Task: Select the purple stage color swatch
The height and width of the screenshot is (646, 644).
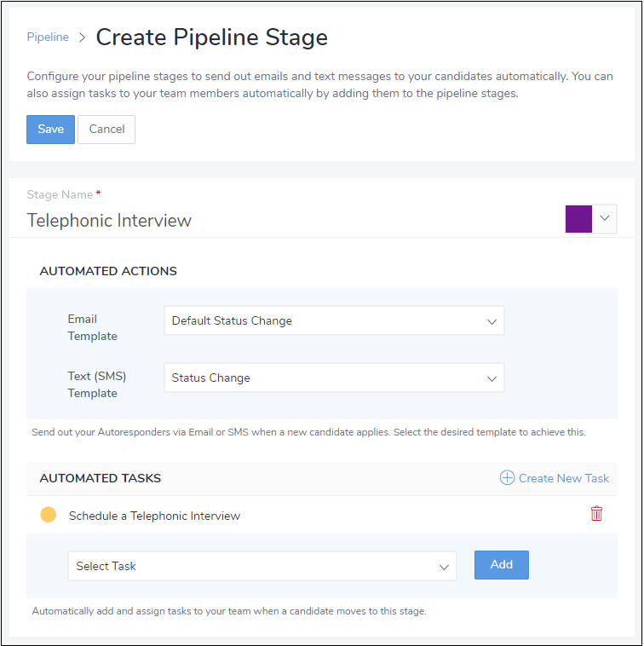Action: tap(578, 219)
